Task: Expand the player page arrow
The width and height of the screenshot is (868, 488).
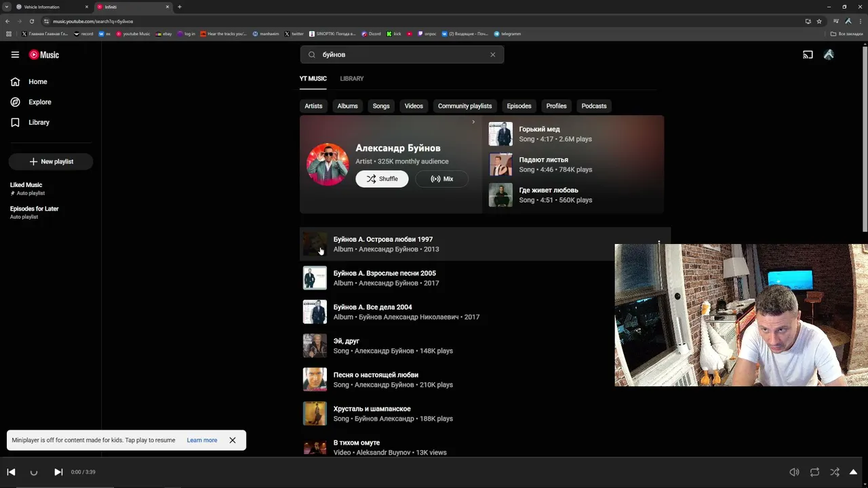Action: (854, 472)
